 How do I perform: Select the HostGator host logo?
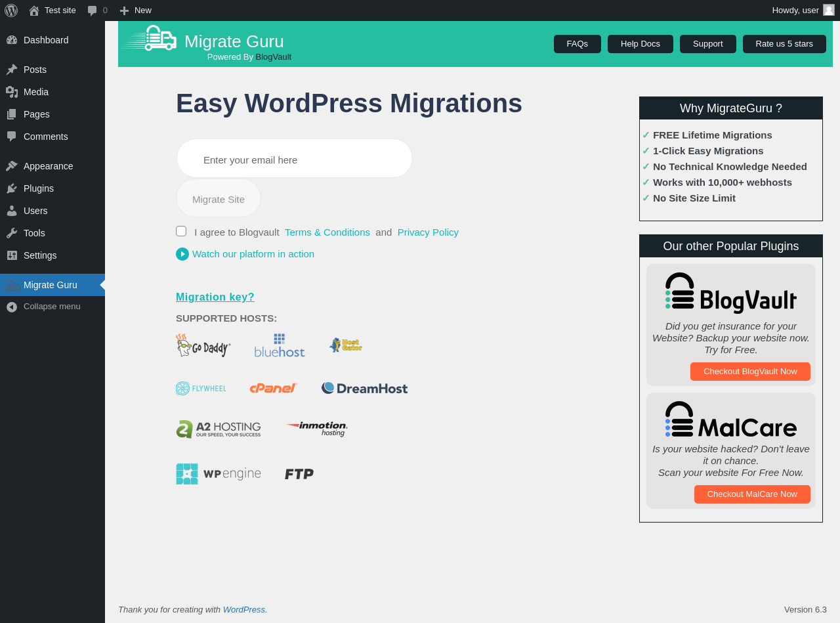(346, 345)
